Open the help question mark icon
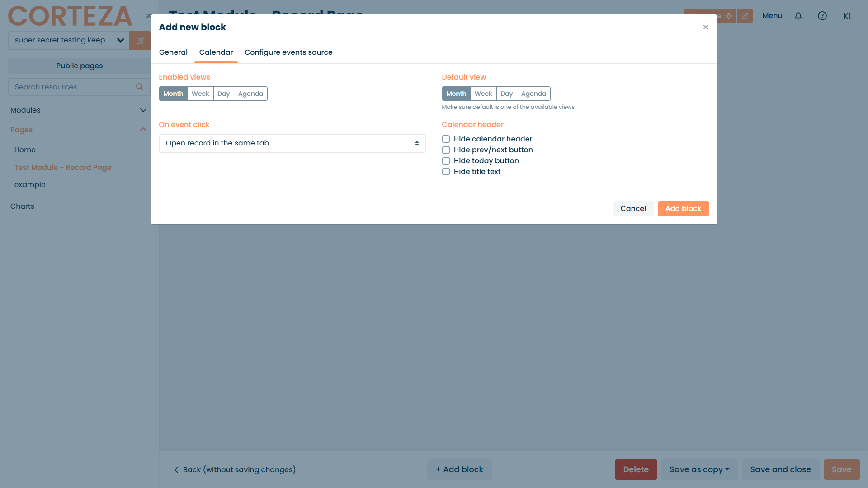 822,16
